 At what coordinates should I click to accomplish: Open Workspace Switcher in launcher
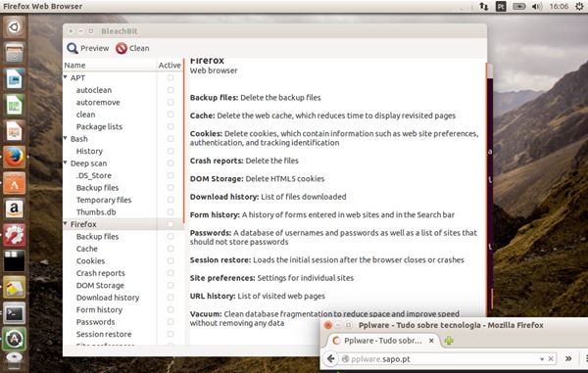tap(15, 261)
